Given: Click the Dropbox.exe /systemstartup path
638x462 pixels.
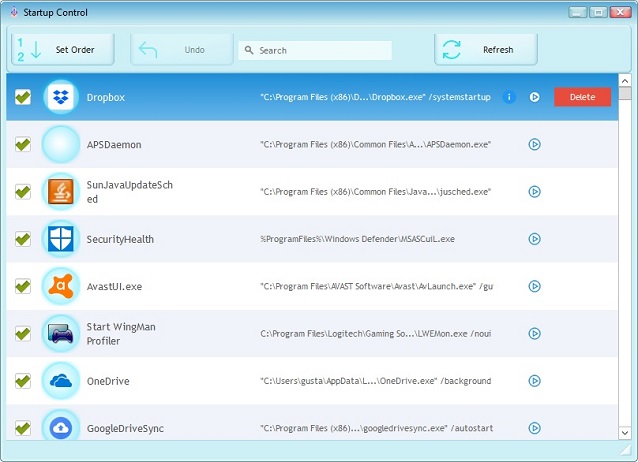Looking at the screenshot, I should [375, 97].
